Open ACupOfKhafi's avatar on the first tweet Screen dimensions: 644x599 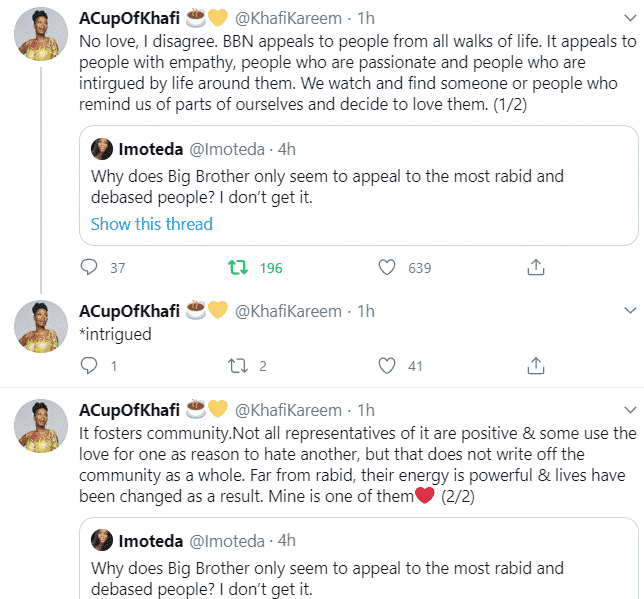pos(41,38)
